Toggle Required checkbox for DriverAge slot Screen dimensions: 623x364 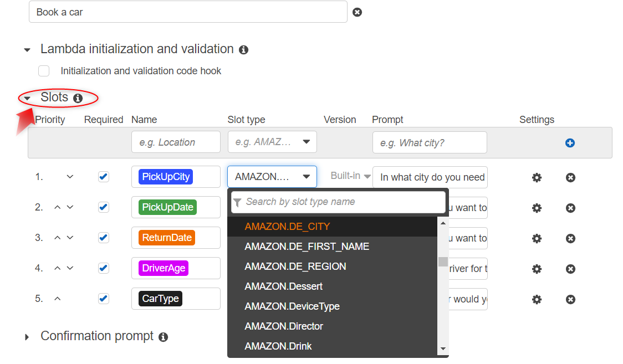tap(103, 268)
